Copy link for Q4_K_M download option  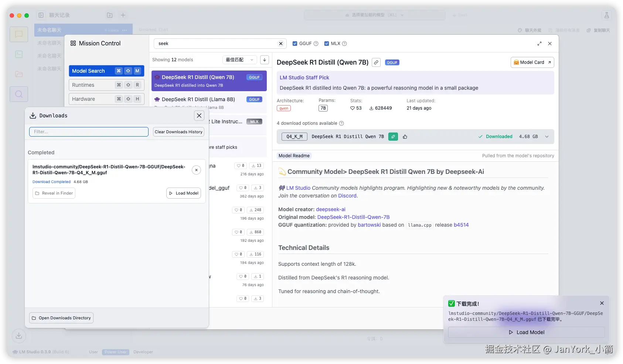[x=393, y=137]
